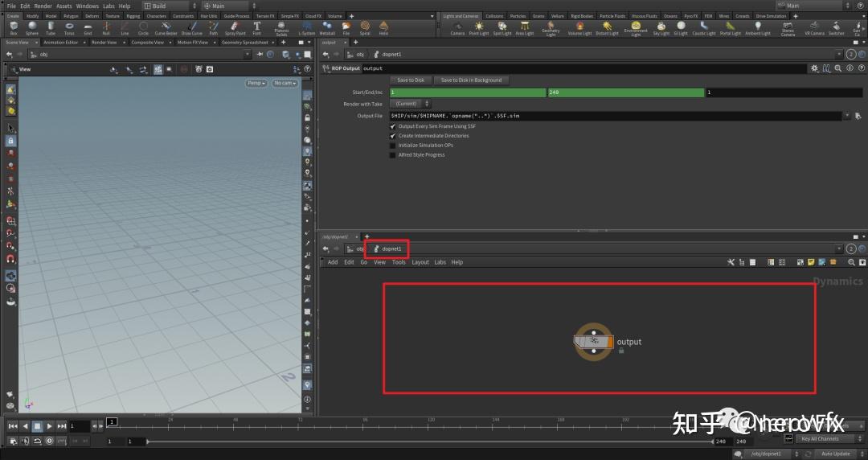Disable Output Every Sim Frame Using $SF

(x=393, y=126)
